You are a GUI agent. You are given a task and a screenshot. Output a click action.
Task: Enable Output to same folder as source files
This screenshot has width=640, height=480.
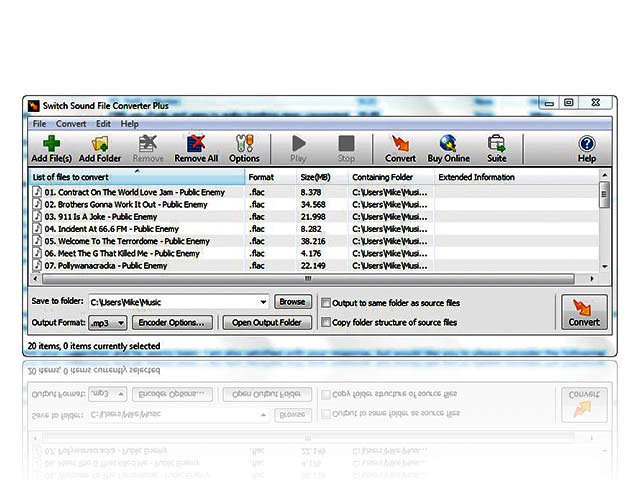[x=326, y=302]
